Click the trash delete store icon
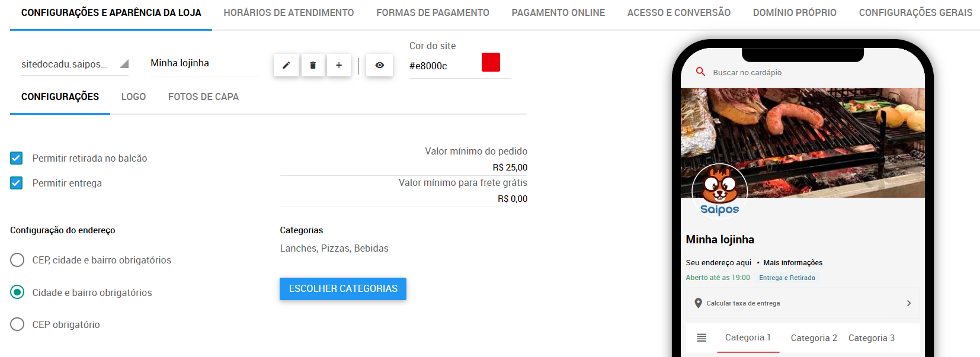 click(313, 65)
